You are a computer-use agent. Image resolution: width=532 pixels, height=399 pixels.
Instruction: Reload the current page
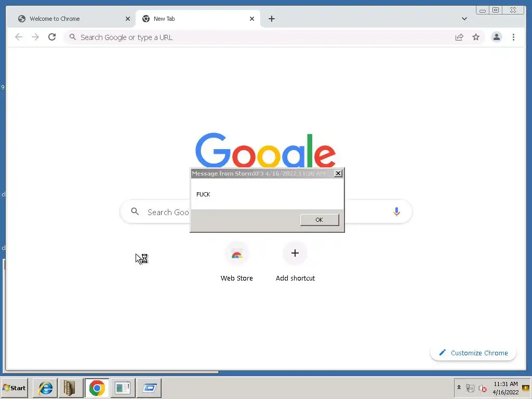click(52, 37)
